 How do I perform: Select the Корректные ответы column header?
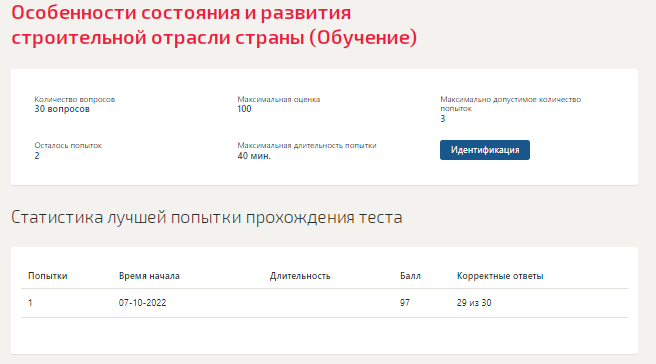[x=500, y=276]
